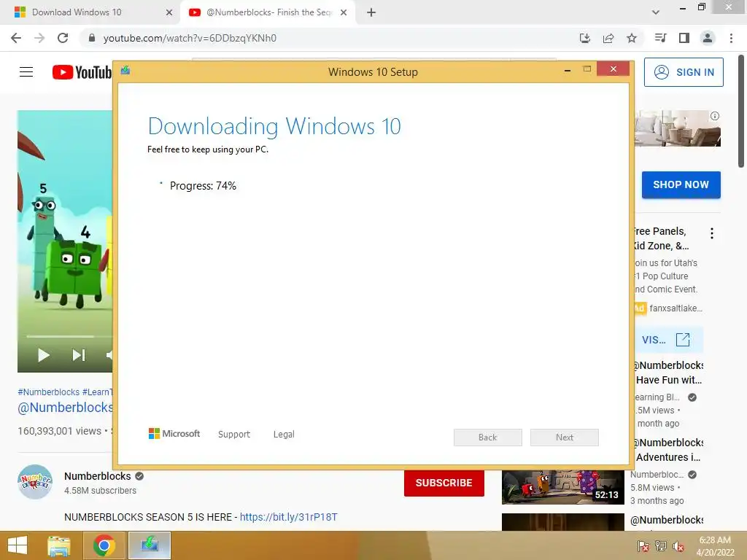View site security padlock info
Image resolution: width=747 pixels, height=560 pixels.
pyautogui.click(x=92, y=38)
